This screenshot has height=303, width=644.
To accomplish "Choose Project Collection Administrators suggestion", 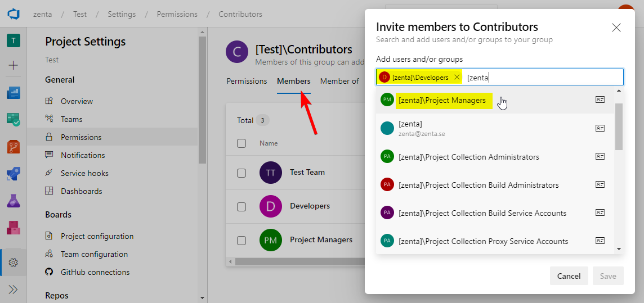I will coord(468,157).
